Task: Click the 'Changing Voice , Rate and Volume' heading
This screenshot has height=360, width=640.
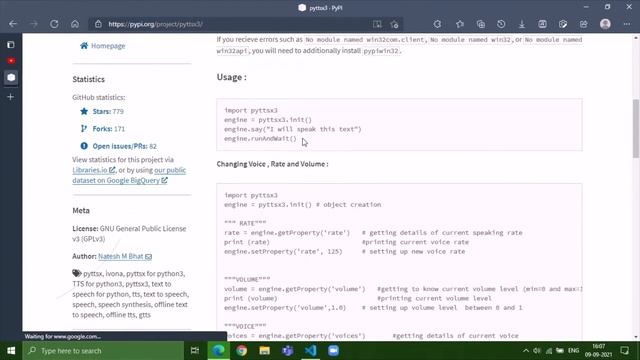Action: click(x=272, y=164)
